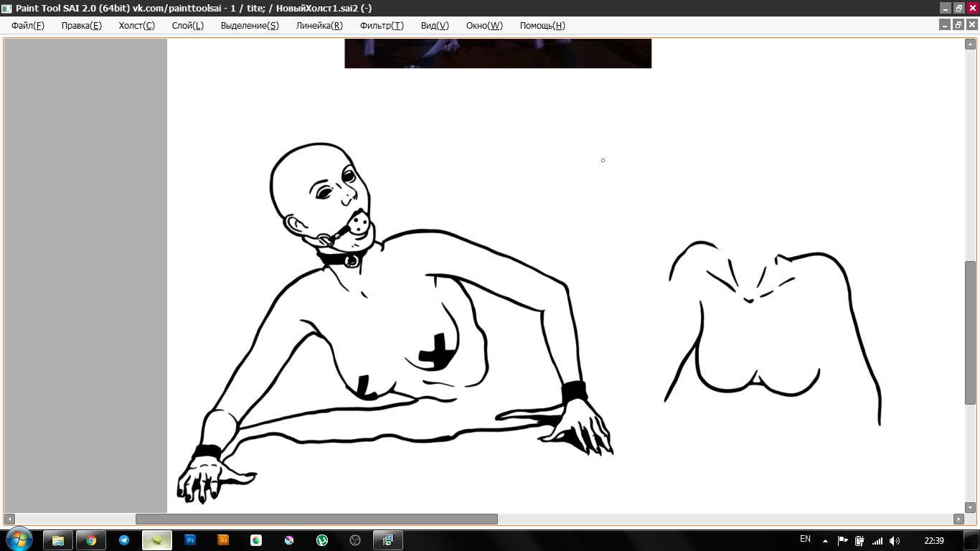Switch to Telegram in the taskbar
The height and width of the screenshot is (551, 980).
point(124,540)
